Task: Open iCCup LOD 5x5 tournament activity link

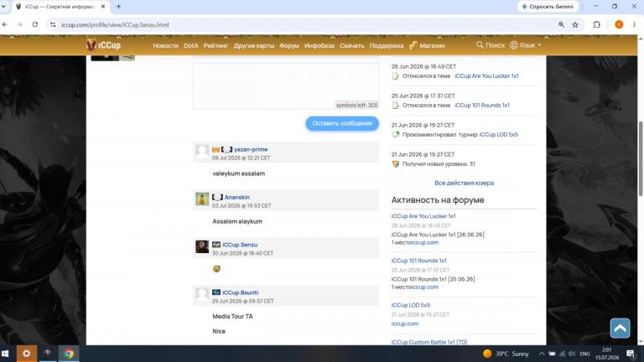Action: coord(499,135)
